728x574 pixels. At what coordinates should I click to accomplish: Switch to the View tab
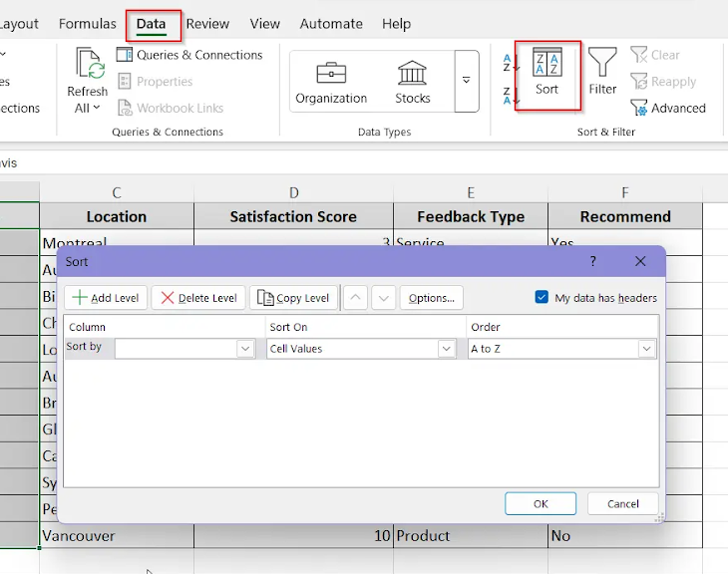[264, 24]
